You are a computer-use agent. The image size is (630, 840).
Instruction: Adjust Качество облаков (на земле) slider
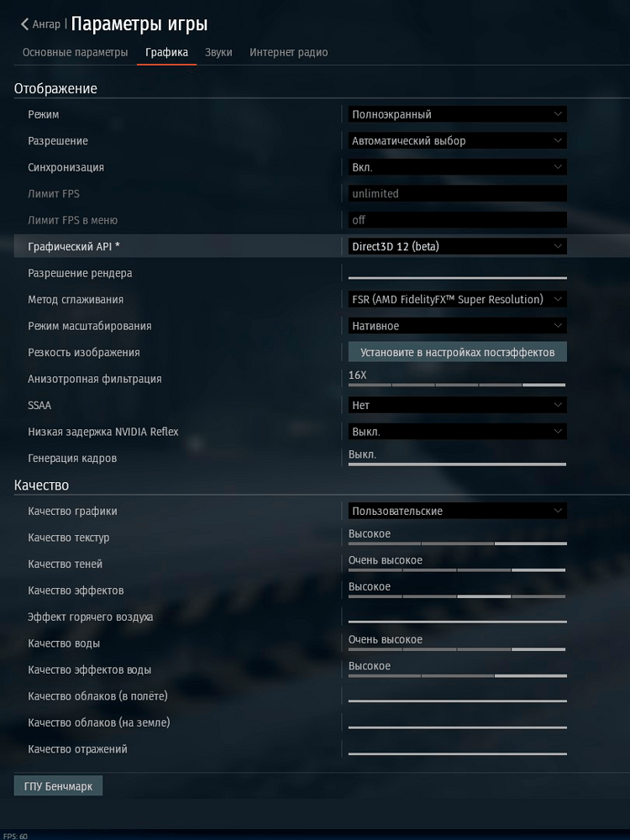458,727
